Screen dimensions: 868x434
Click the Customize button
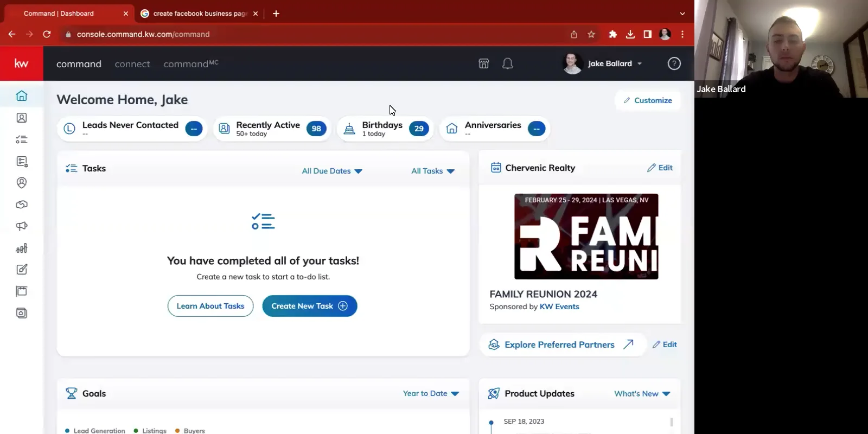648,100
